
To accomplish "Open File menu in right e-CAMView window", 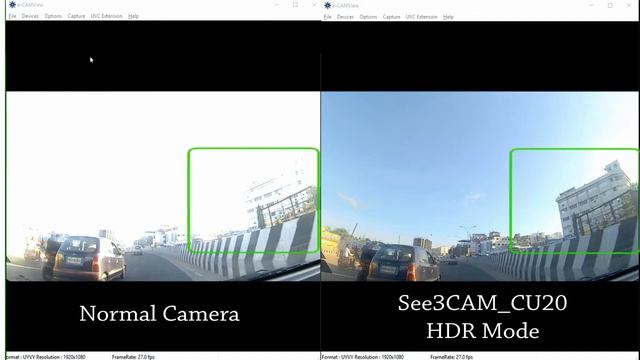I will click(x=327, y=17).
